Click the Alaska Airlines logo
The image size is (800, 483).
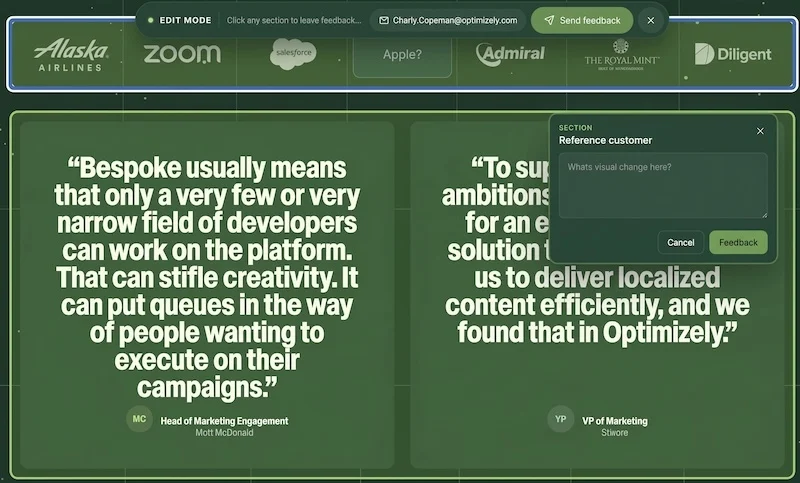coord(71,54)
